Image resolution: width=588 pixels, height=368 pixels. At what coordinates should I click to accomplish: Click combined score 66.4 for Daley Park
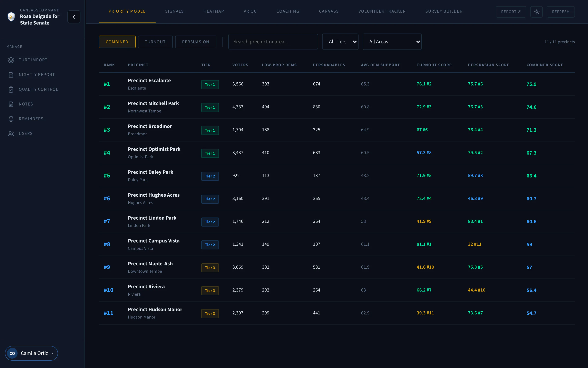pyautogui.click(x=531, y=176)
